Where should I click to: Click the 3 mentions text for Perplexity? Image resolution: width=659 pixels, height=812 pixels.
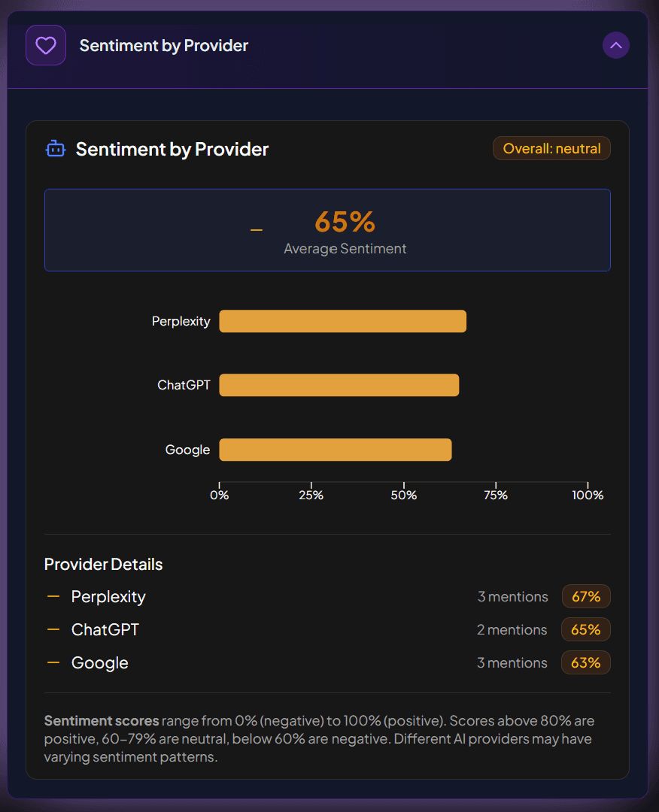coord(513,597)
